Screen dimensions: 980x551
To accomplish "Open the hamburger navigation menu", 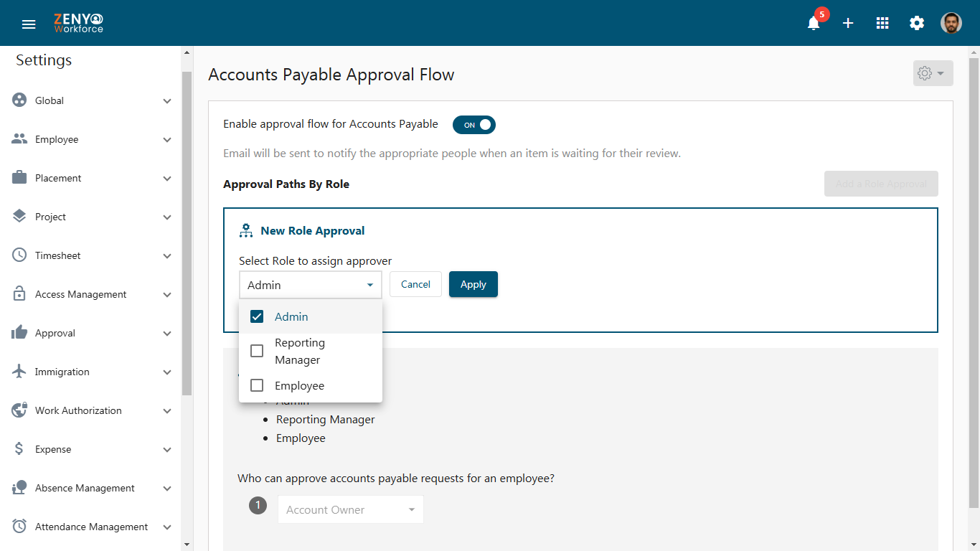I will click(x=29, y=24).
